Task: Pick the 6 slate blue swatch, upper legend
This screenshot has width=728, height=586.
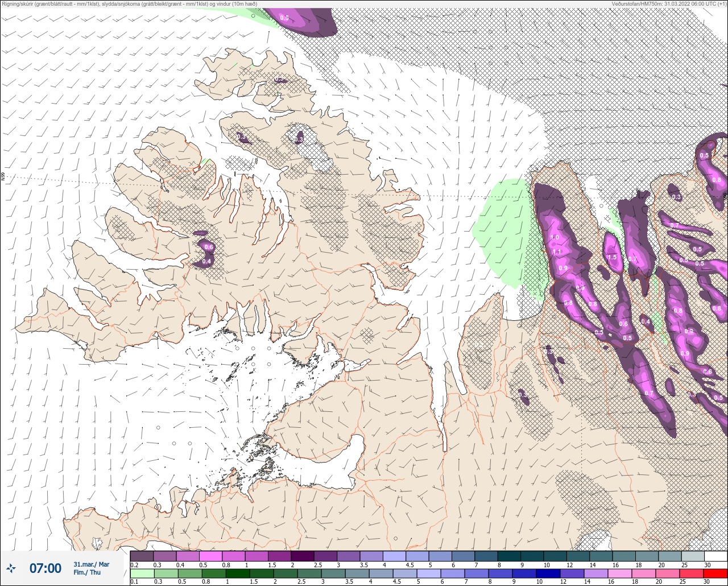Action: tap(463, 556)
